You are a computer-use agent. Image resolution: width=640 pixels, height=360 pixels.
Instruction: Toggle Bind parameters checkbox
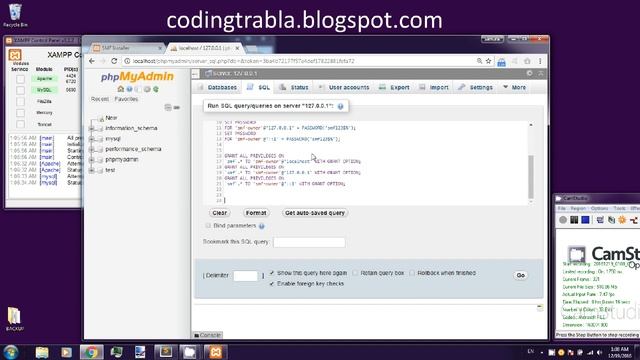(x=208, y=225)
